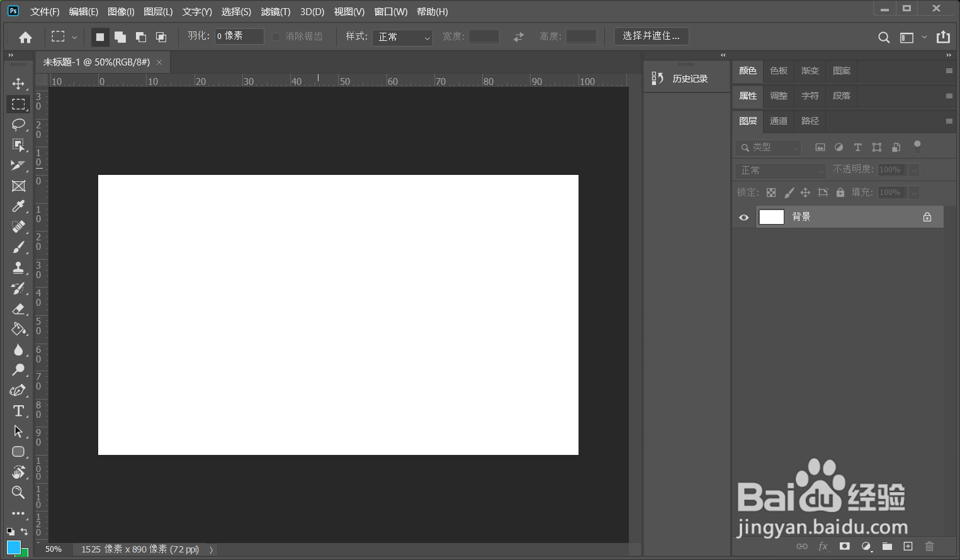Open 图层 panel options menu
This screenshot has width=960, height=560.
[949, 121]
